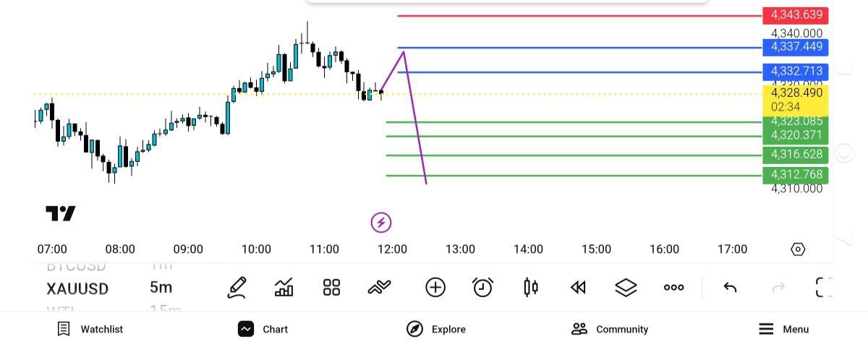Open the Menu button
Image resolution: width=868 pixels, height=347 pixels.
(783, 330)
